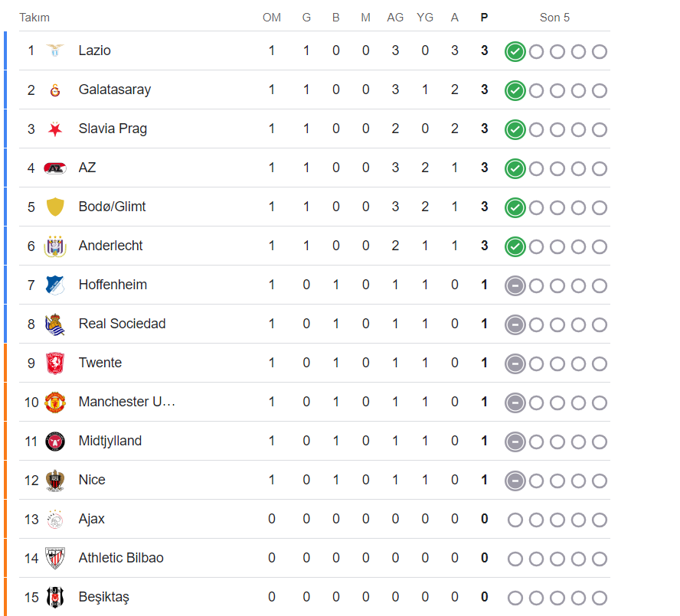The width and height of the screenshot is (680, 616).
Task: Click the Ajax club logo
Action: [x=55, y=519]
